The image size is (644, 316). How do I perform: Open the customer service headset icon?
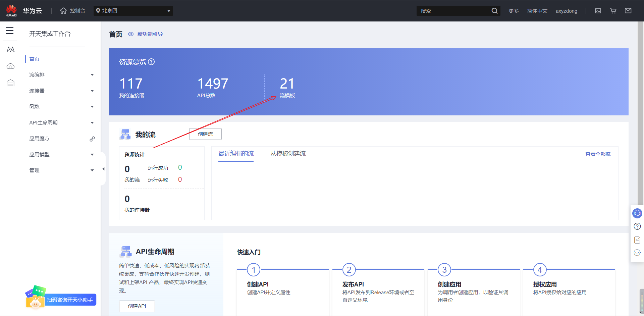tap(637, 213)
